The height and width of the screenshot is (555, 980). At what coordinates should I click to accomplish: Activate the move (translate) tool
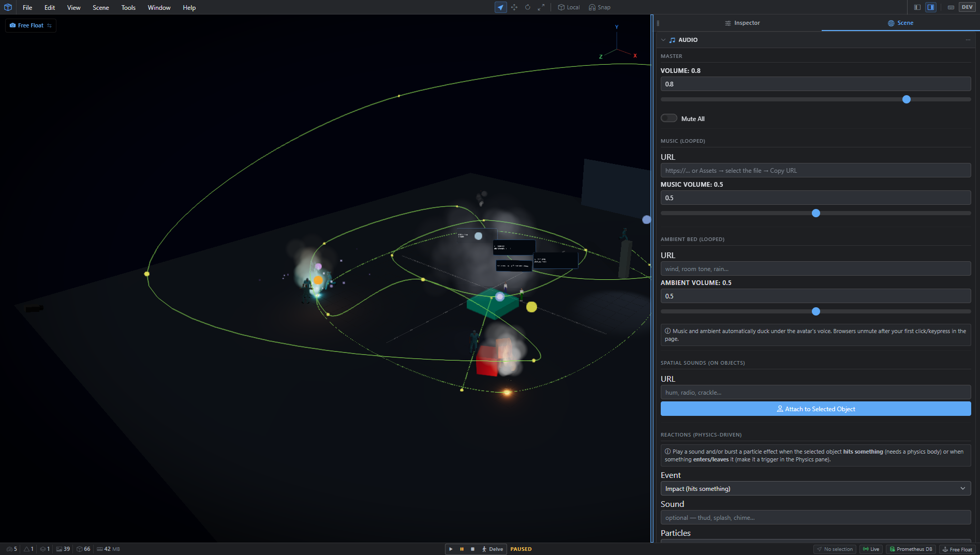514,7
